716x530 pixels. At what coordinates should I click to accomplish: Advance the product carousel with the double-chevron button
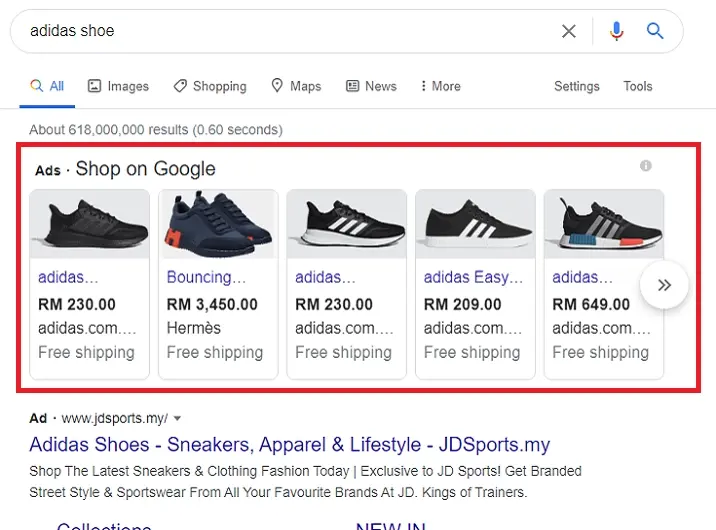point(664,285)
